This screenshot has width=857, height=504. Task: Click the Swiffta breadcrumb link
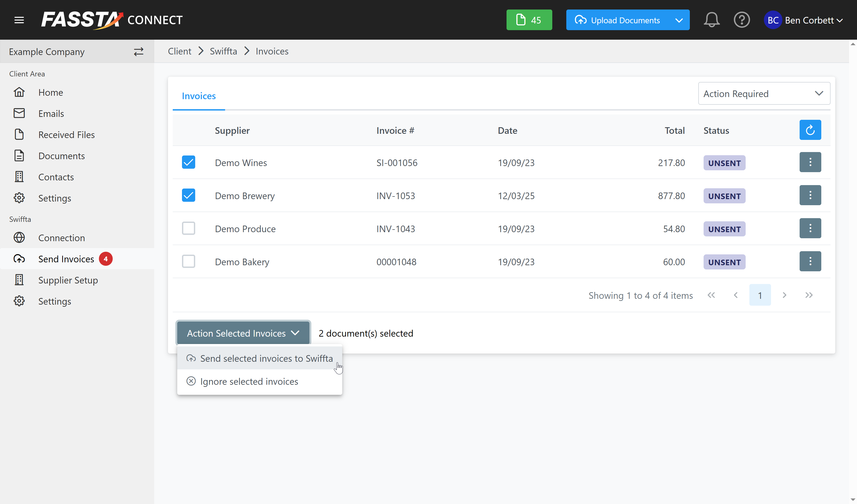point(223,51)
